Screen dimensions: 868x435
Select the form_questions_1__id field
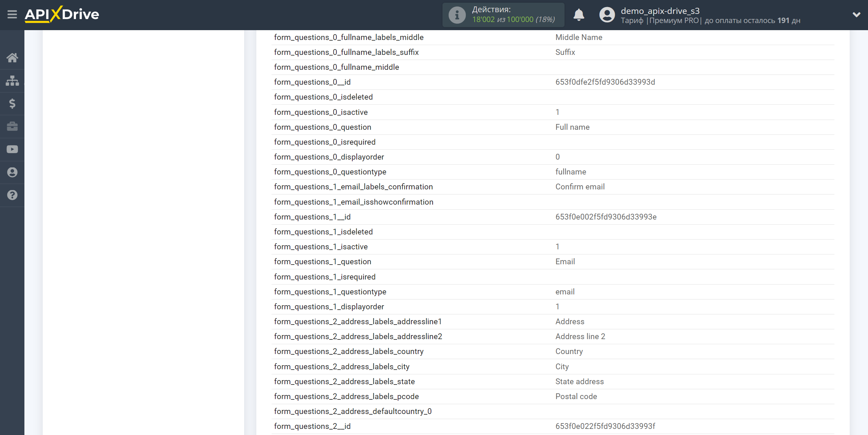[312, 217]
